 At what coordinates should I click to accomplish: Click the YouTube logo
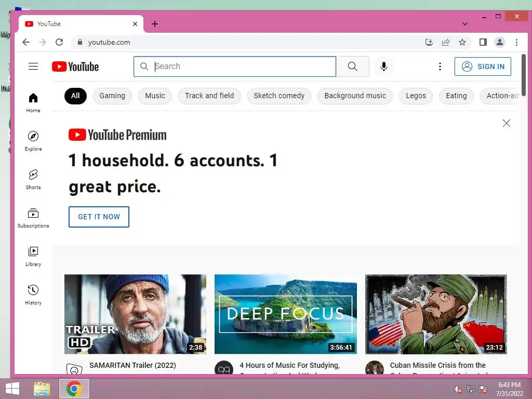[75, 66]
